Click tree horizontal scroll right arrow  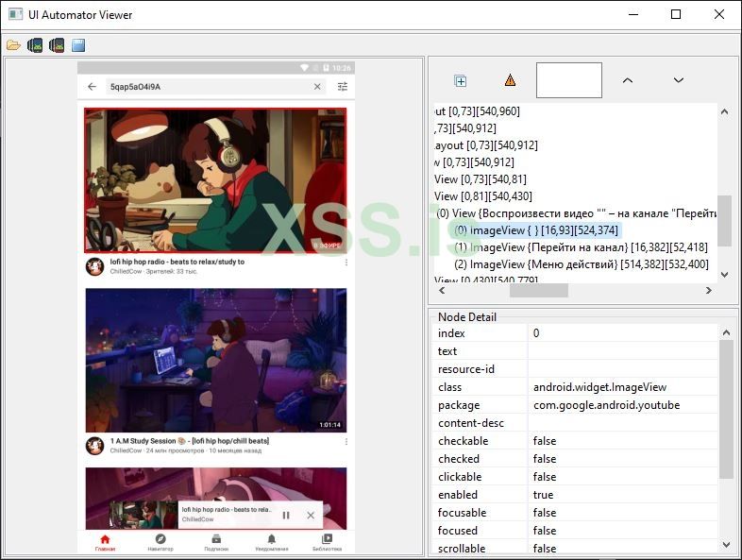coord(708,290)
